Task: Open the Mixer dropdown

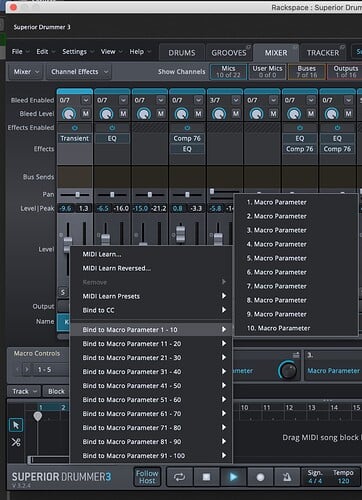Action: 26,72
